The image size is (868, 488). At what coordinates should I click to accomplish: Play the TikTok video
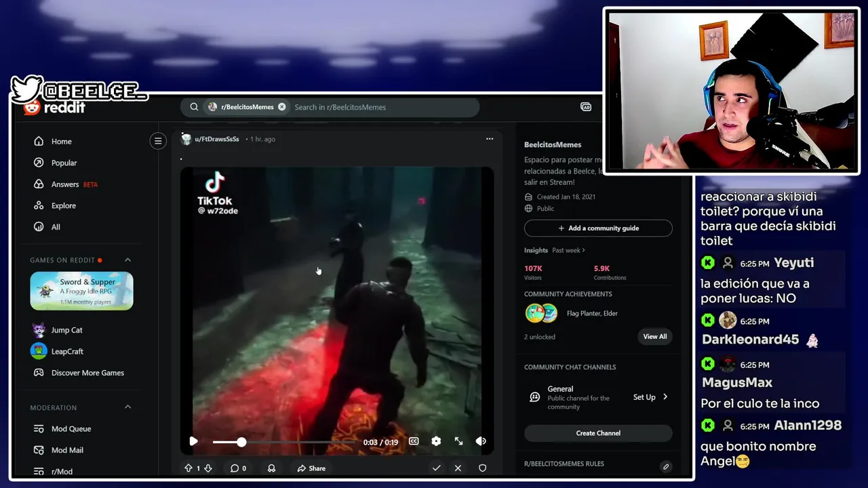click(x=193, y=441)
